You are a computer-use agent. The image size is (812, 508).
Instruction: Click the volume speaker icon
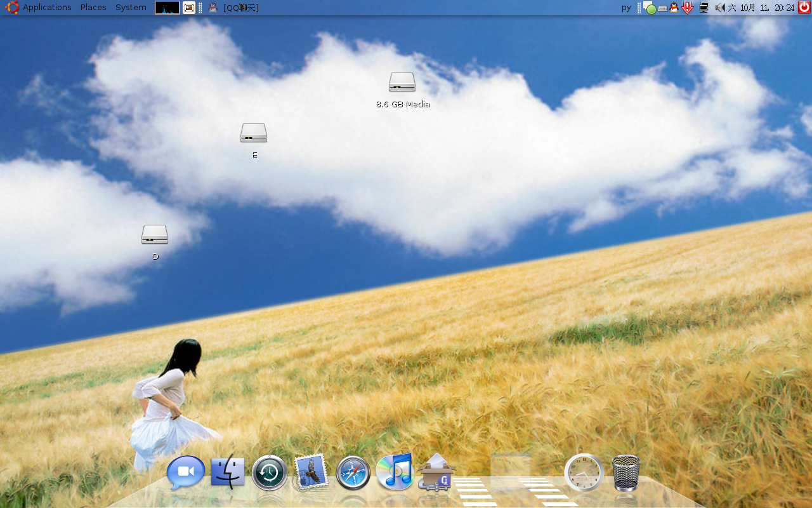point(720,8)
